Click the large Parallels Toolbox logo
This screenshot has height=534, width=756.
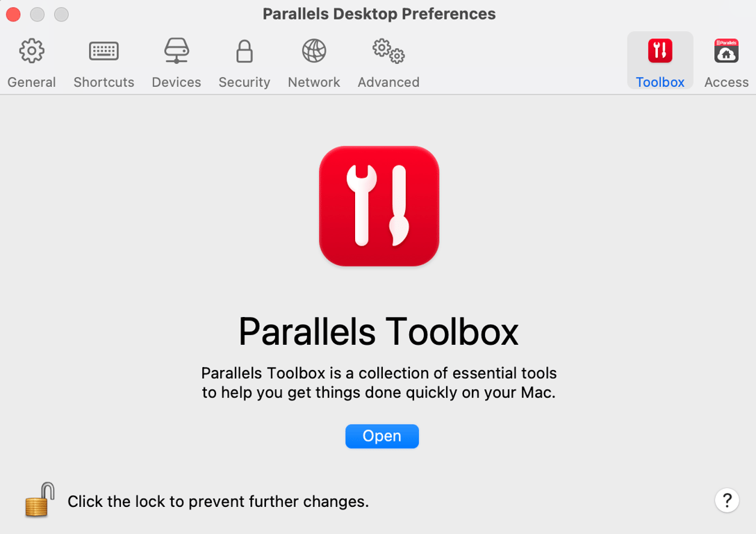379,206
